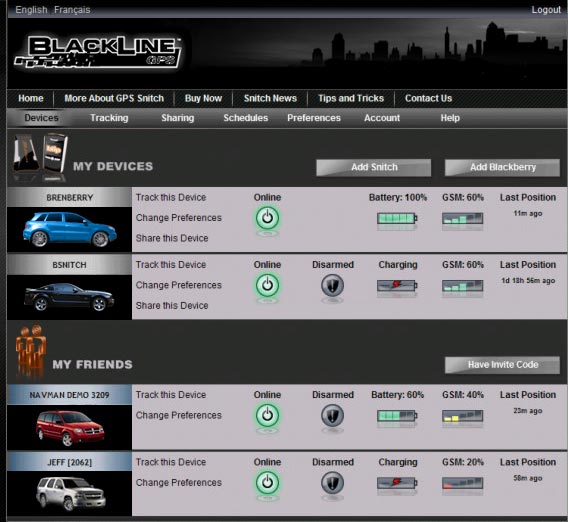Click the Bsnitch Online power icon
568x522 pixels.
[267, 285]
